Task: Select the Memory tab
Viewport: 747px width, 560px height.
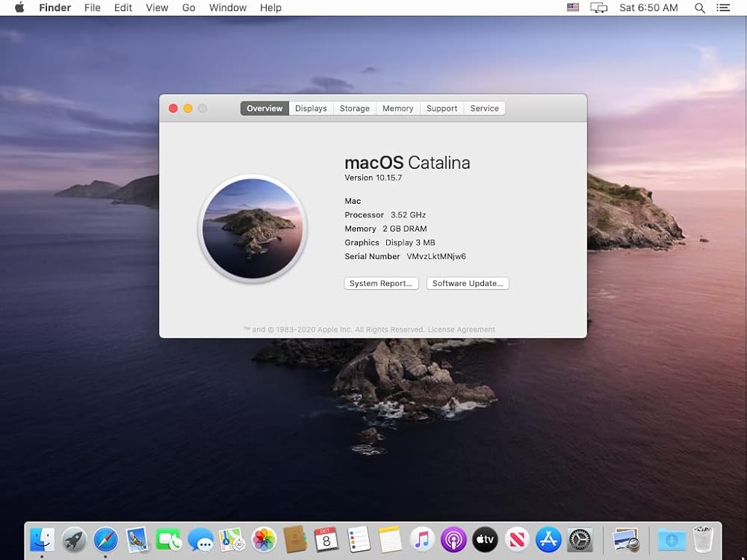Action: (x=398, y=108)
